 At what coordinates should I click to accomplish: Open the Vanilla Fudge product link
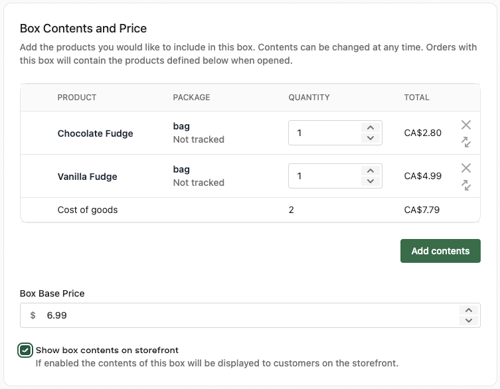87,176
